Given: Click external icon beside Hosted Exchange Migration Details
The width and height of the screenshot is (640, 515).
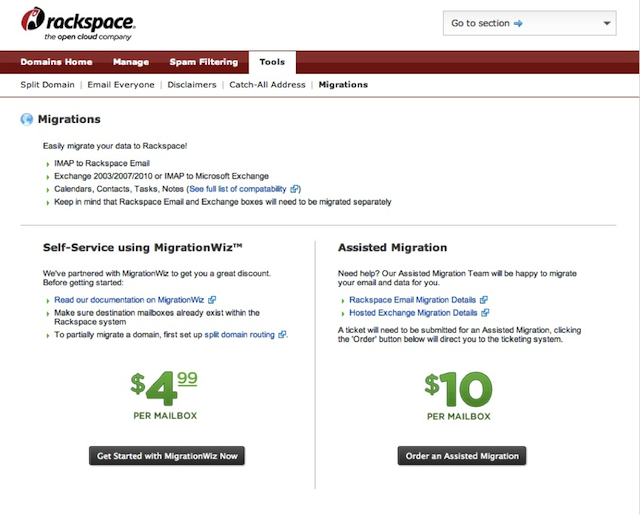Looking at the screenshot, I should [485, 313].
